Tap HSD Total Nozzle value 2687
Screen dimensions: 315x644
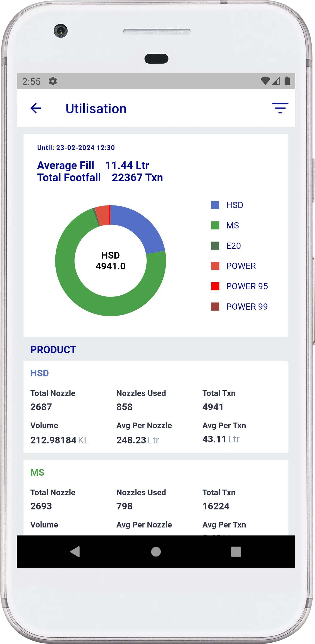[41, 407]
